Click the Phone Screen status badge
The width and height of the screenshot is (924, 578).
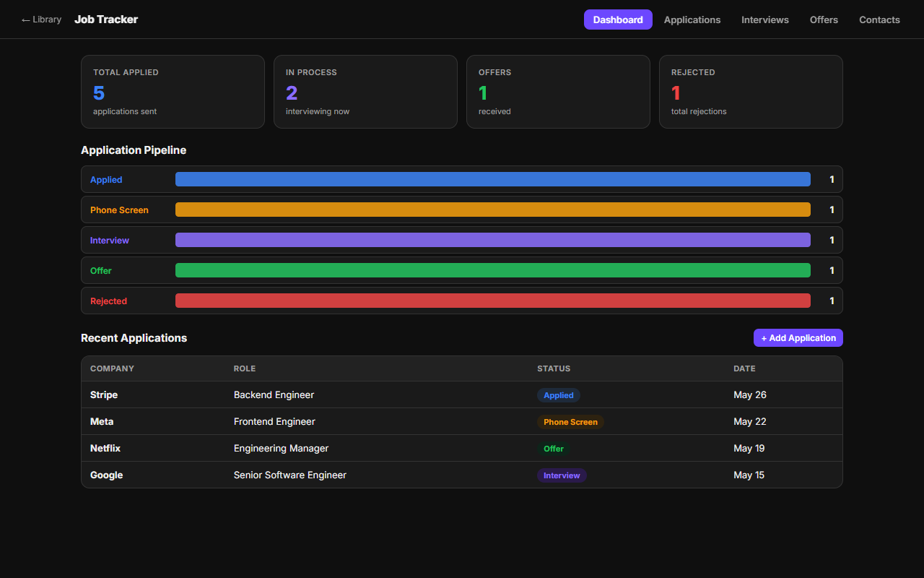click(570, 422)
